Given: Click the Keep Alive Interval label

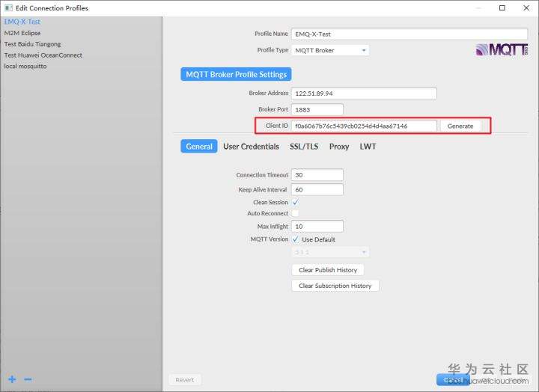Looking at the screenshot, I should click(x=262, y=190).
